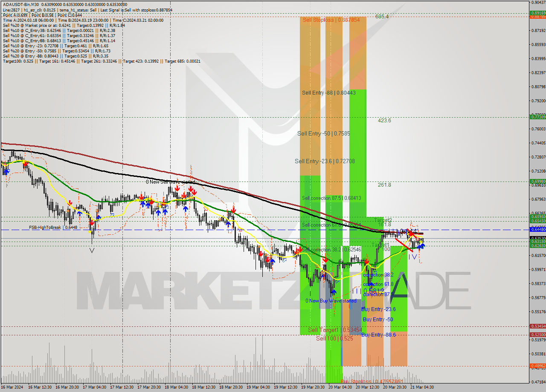The height and width of the screenshot is (392, 546).
Task: Click the 18 Mar 12:30 time axis label
Action: click(x=203, y=387)
